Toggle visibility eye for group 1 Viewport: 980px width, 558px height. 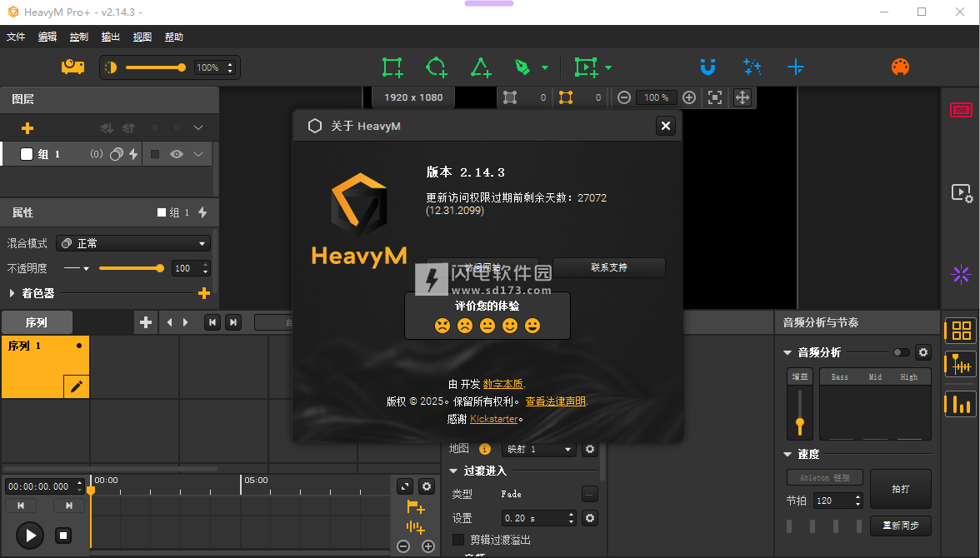(x=177, y=154)
